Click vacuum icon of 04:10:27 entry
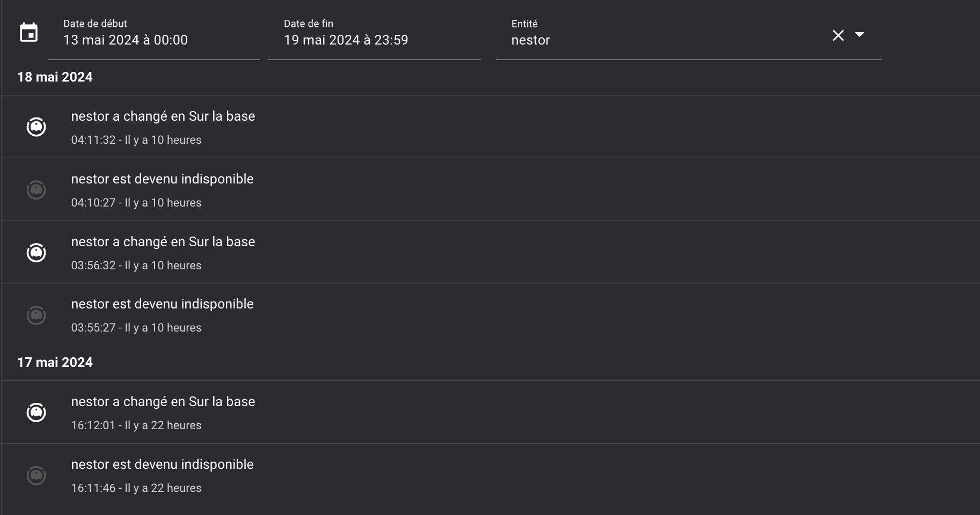The height and width of the screenshot is (515, 980). pyautogui.click(x=36, y=190)
